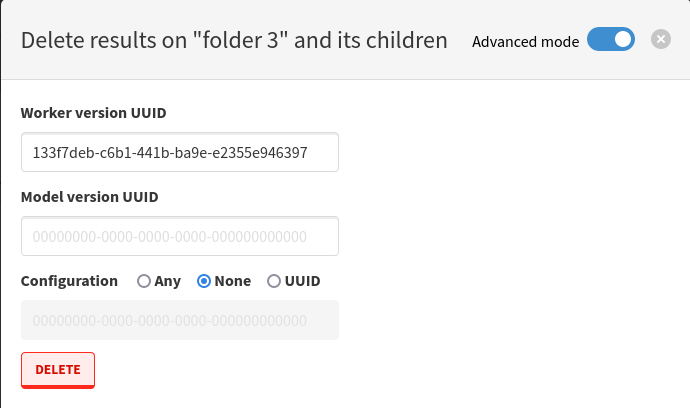The width and height of the screenshot is (690, 408).
Task: Click the Model version placeholder zeros
Action: coord(170,237)
